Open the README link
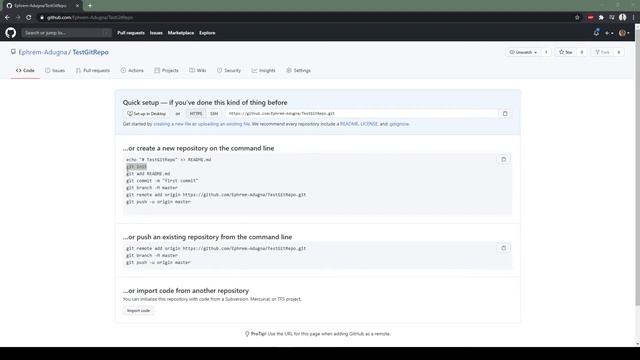Screen dimensions: 640x360 click(x=349, y=124)
